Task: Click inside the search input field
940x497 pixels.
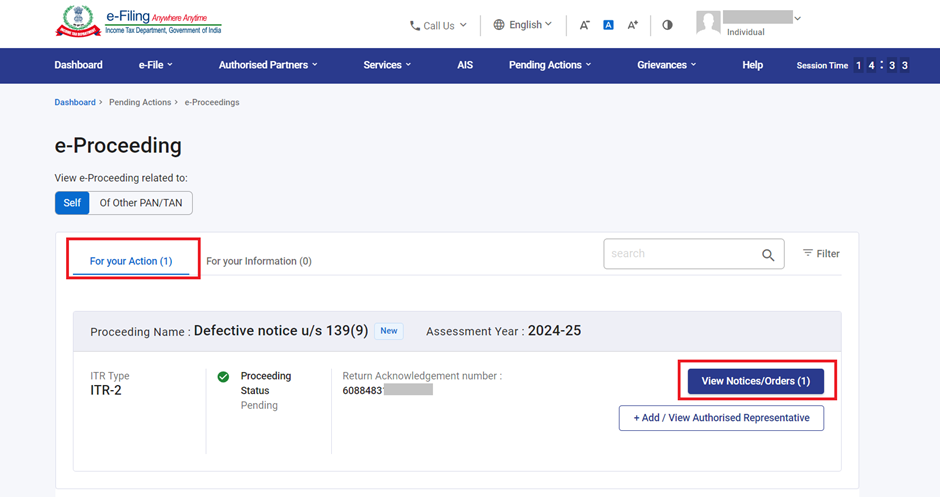Action: pos(694,254)
